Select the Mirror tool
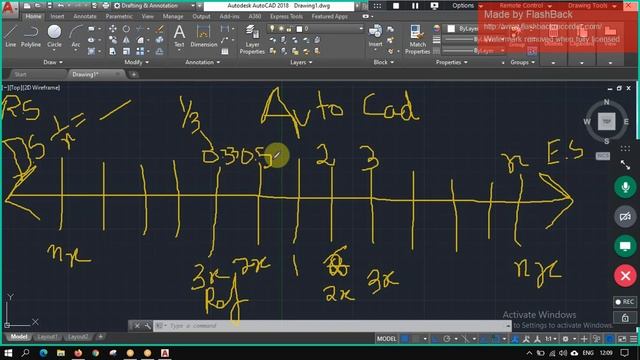640x360 pixels. (126, 40)
